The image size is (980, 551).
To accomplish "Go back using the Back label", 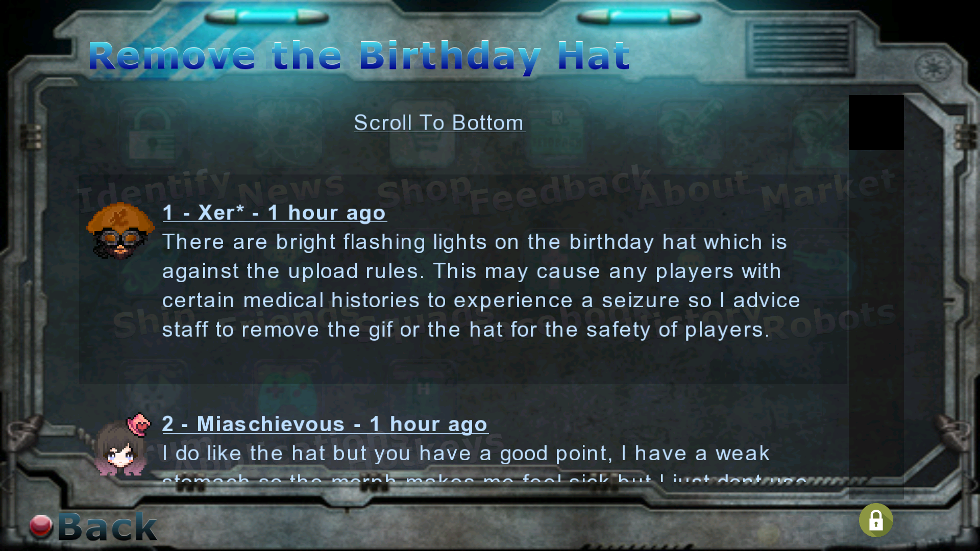I will pyautogui.click(x=107, y=527).
